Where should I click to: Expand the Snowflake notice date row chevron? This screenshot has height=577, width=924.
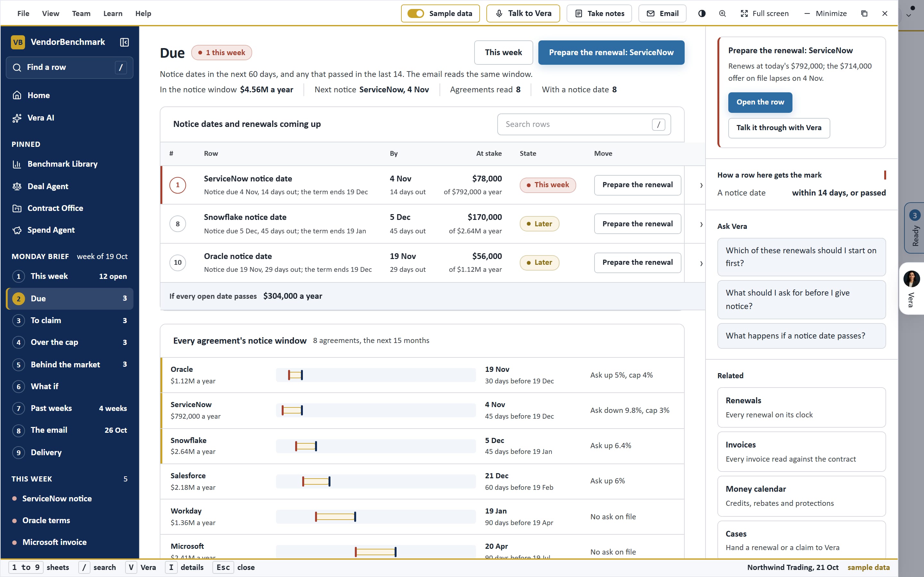[x=701, y=224]
